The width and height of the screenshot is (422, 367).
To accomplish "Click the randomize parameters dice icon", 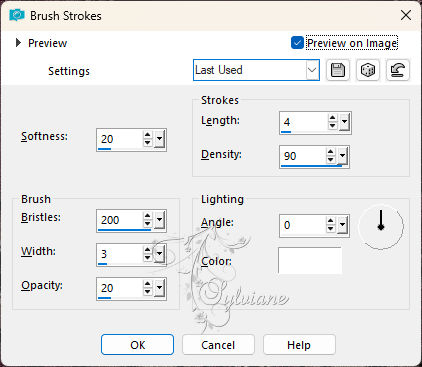I will click(x=368, y=70).
